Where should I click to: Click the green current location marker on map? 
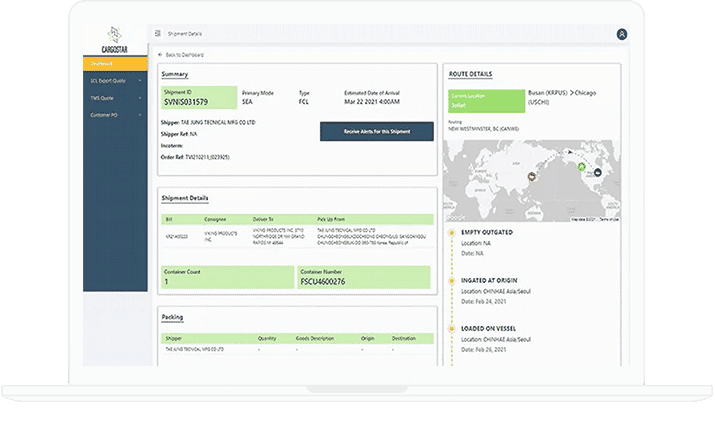pos(581,167)
